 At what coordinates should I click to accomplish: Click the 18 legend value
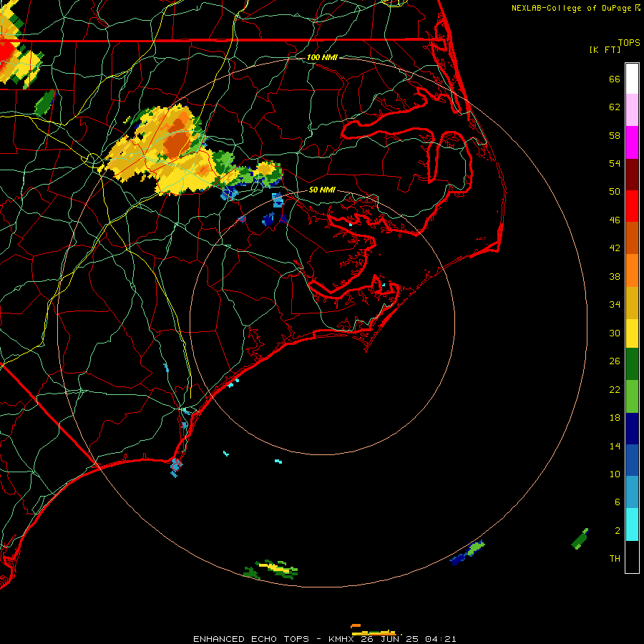point(615,418)
